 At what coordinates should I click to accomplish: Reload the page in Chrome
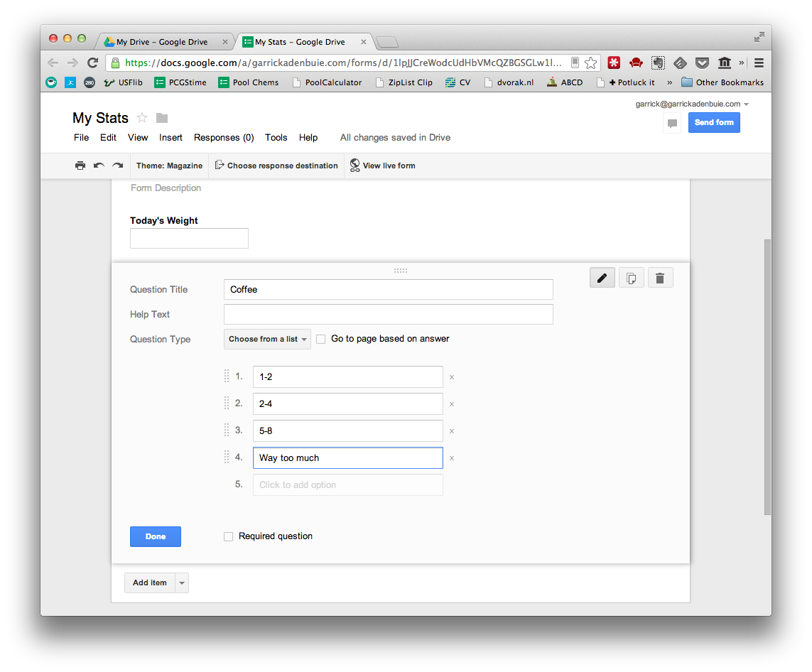click(92, 63)
